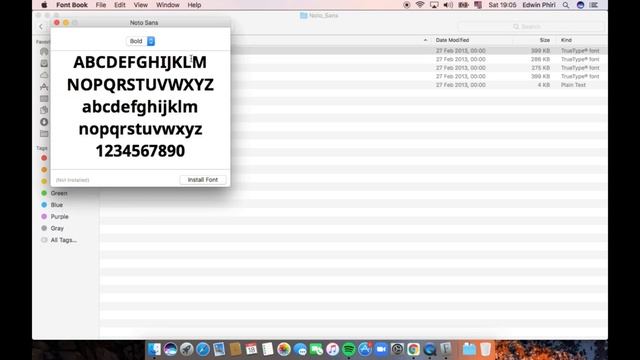Open Finder from the Dock
Screen dimensions: 640x360
point(154,349)
